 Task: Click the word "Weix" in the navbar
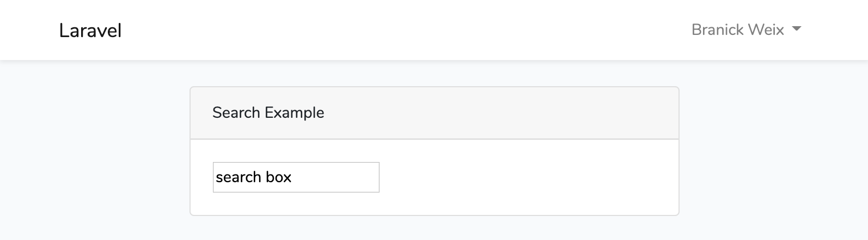[x=768, y=29]
